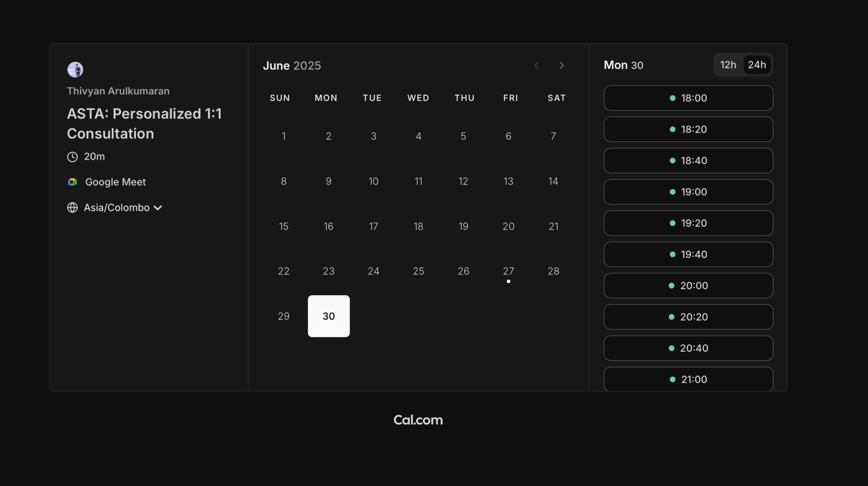Image resolution: width=868 pixels, height=486 pixels.
Task: Advance to next month with right chevron
Action: (x=561, y=66)
